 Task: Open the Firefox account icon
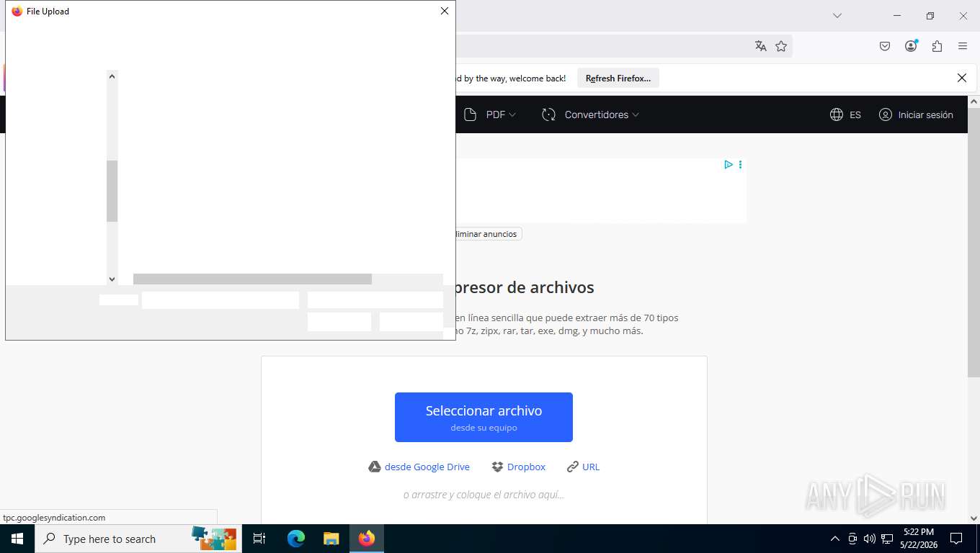[x=911, y=46]
